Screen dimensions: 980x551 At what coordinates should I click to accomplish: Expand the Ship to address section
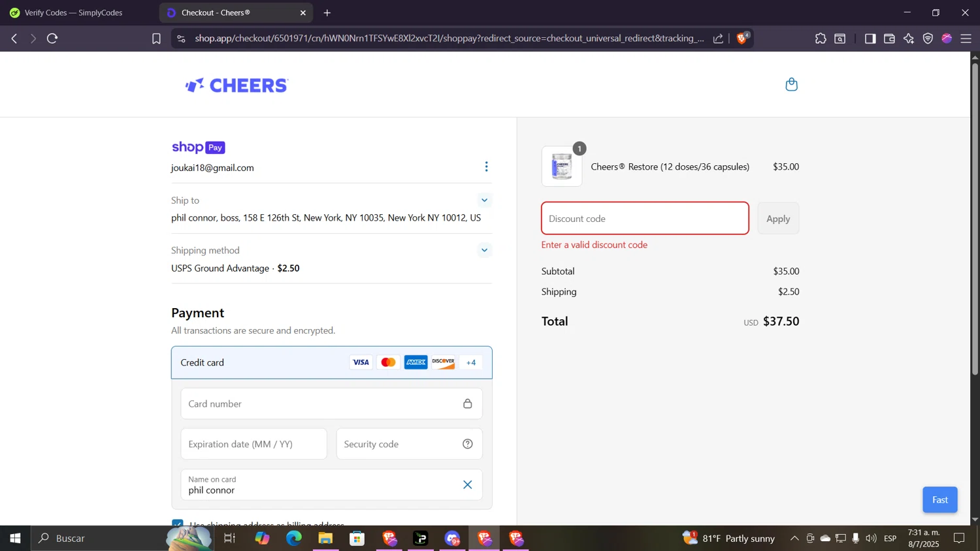(x=484, y=200)
